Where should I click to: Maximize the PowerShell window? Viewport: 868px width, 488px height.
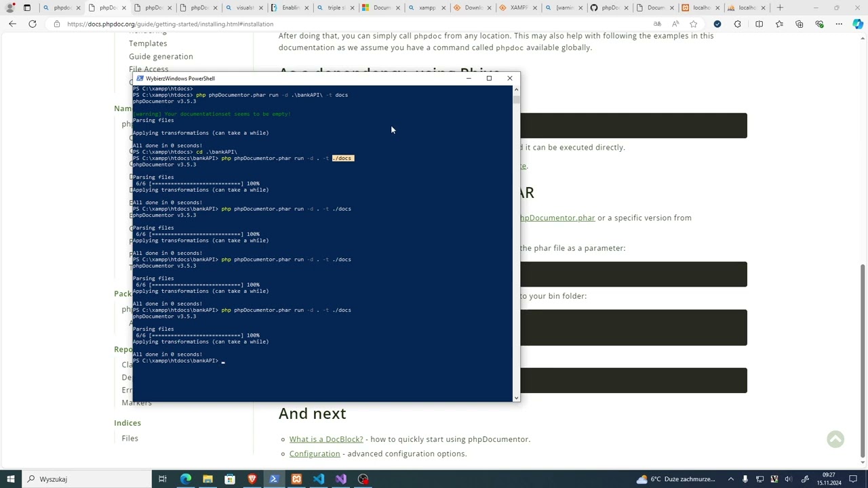pyautogui.click(x=489, y=78)
